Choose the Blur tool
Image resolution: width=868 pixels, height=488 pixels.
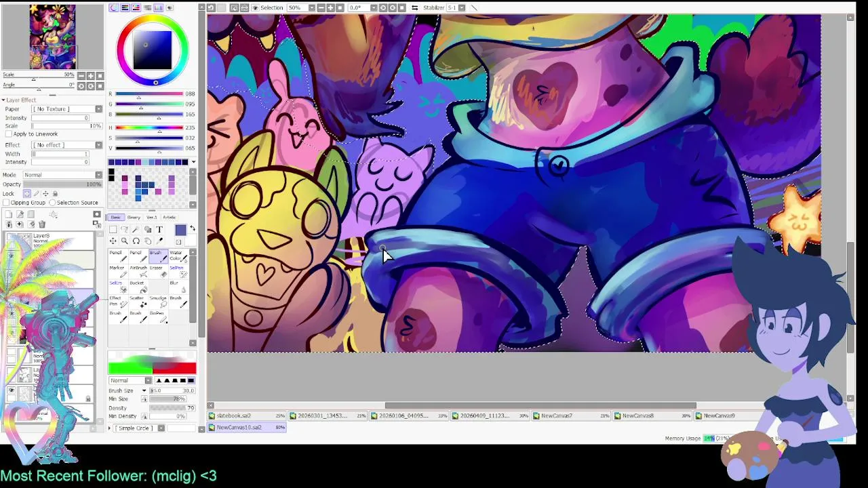tap(179, 287)
